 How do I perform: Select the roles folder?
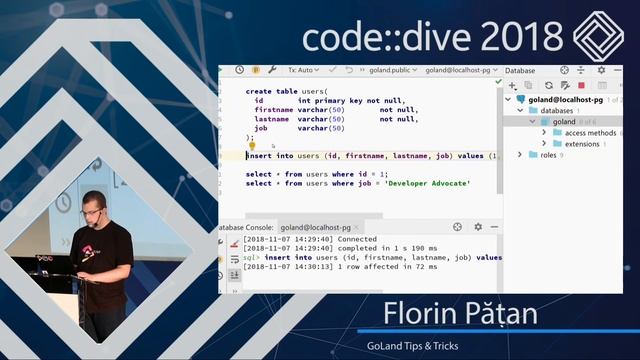click(548, 155)
